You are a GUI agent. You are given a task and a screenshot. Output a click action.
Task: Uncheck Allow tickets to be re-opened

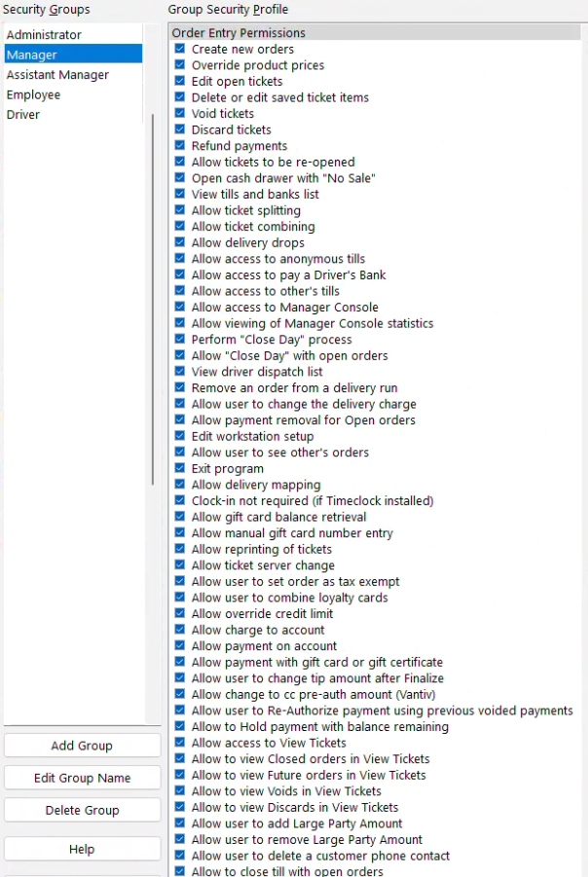tap(179, 162)
